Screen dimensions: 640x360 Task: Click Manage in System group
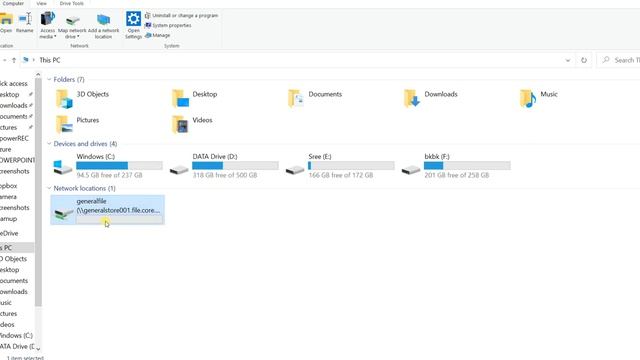click(158, 36)
